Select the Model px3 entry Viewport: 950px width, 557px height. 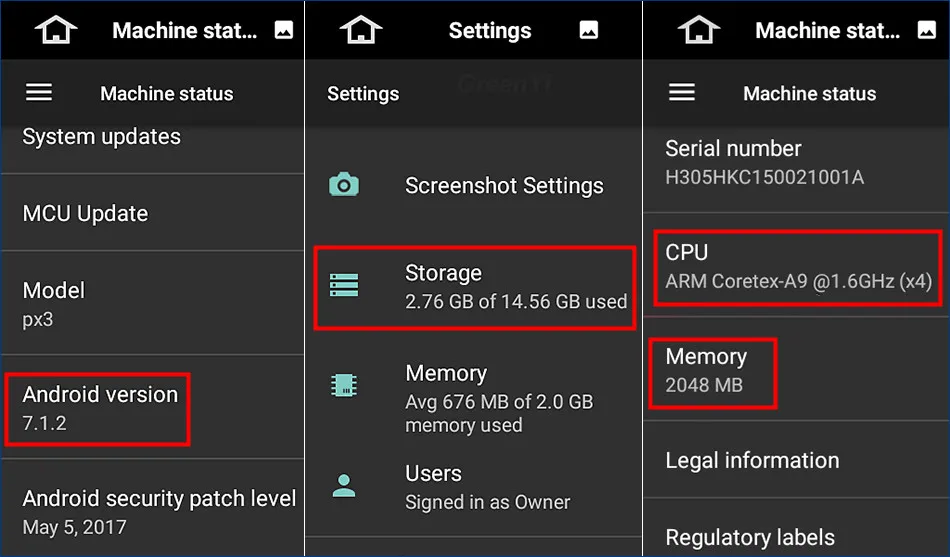pyautogui.click(x=153, y=303)
